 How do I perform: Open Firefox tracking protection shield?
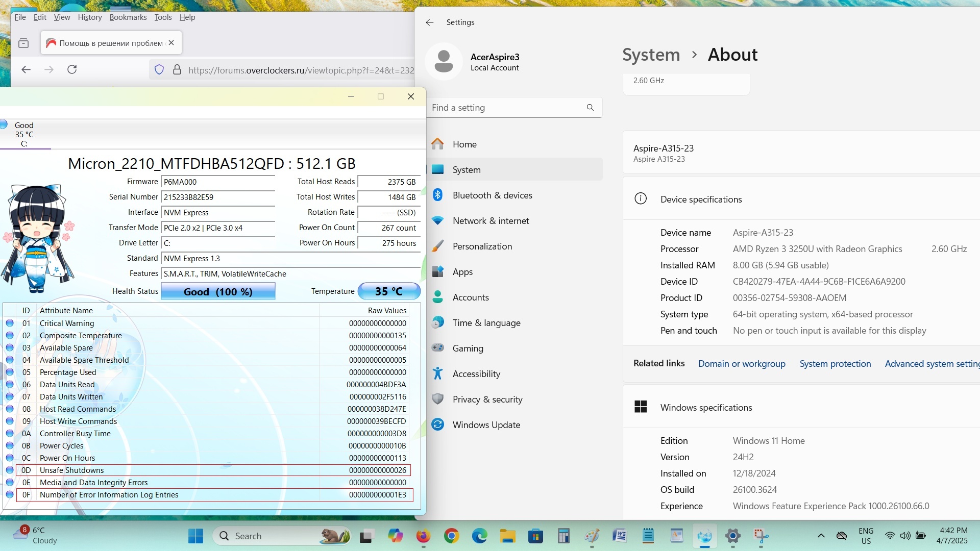[159, 70]
